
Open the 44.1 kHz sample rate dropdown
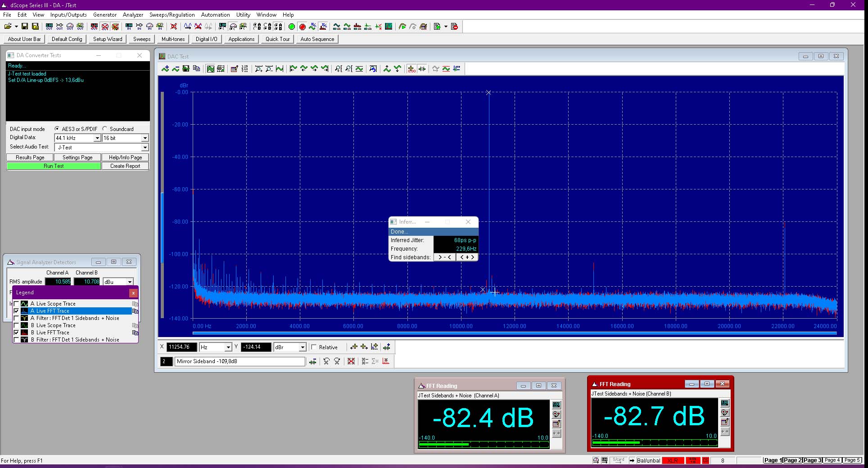(97, 138)
